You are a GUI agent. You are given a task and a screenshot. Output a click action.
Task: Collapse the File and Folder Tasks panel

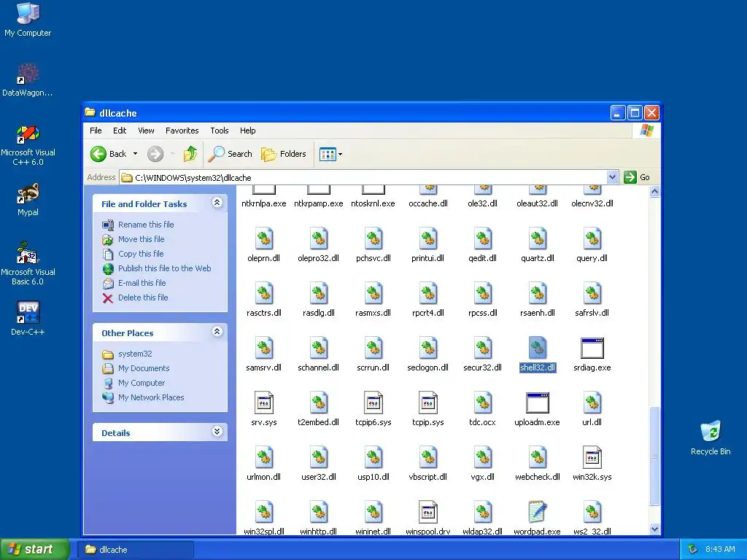(217, 203)
